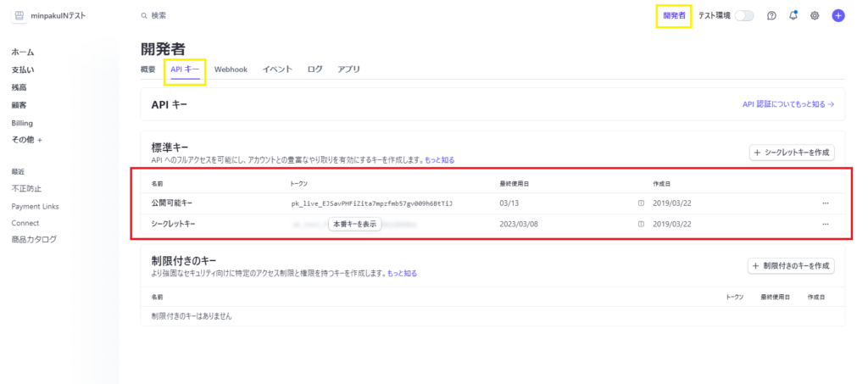
Task: Toggle the テスト環境 switch
Action: point(743,15)
